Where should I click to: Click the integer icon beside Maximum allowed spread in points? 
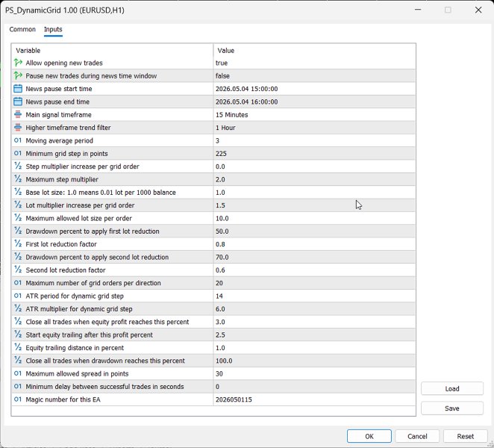tap(18, 373)
